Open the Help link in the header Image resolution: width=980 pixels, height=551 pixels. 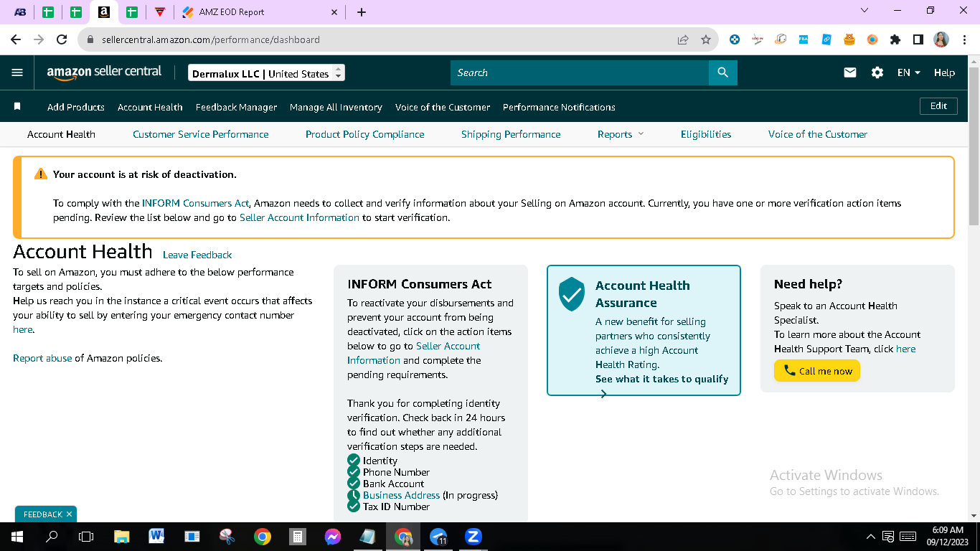click(x=944, y=72)
